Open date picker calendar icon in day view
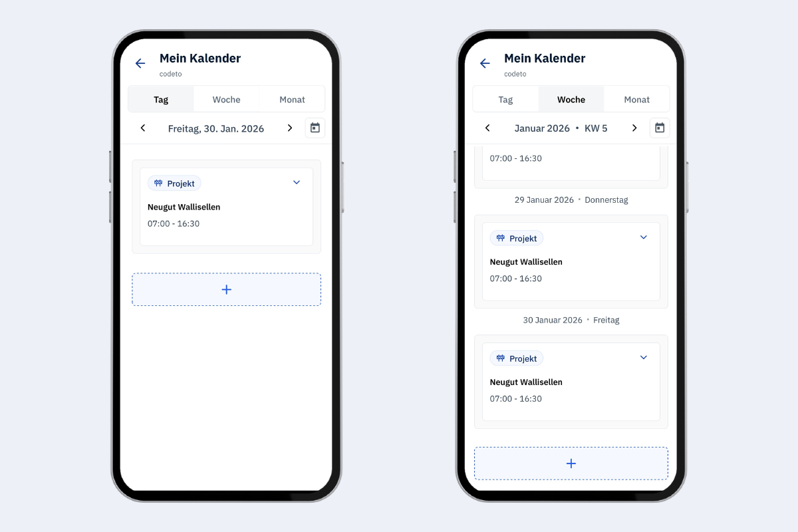Viewport: 798px width, 532px height. point(315,128)
